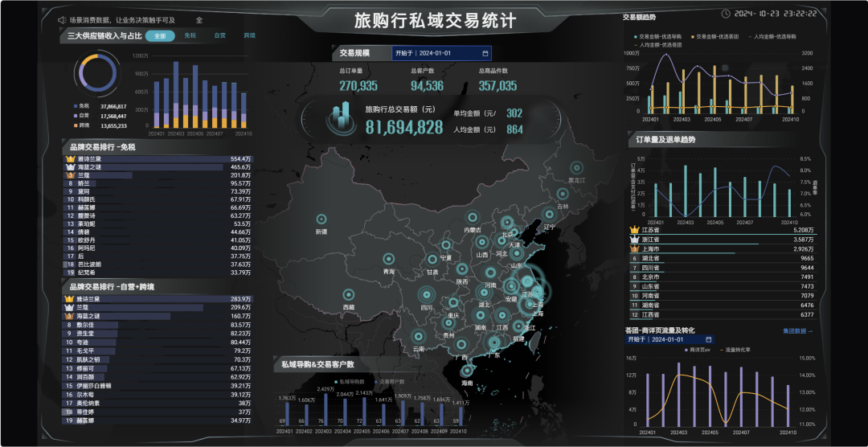Click the 内蒙古 map marker
Viewport: 868px width, 447px height.
473,217
